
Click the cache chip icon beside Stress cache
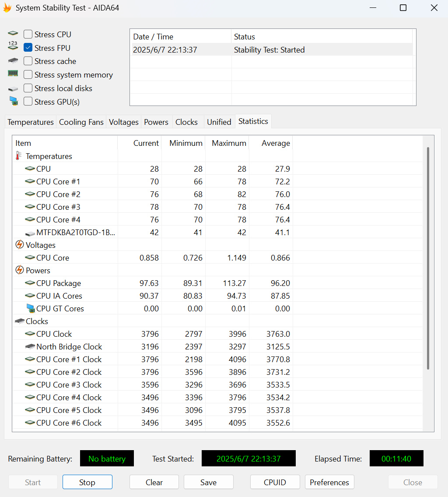[x=13, y=60]
